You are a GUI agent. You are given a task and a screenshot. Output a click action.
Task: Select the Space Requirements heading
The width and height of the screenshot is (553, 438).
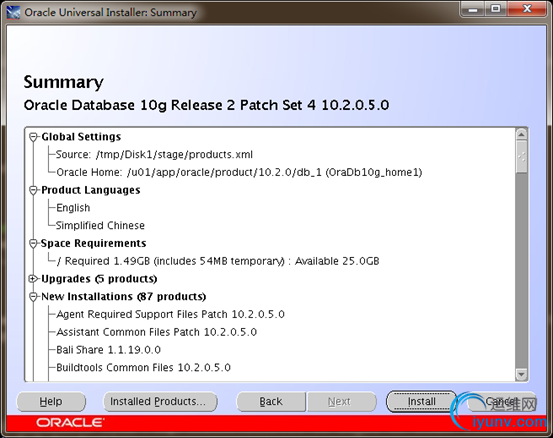pyautogui.click(x=93, y=243)
